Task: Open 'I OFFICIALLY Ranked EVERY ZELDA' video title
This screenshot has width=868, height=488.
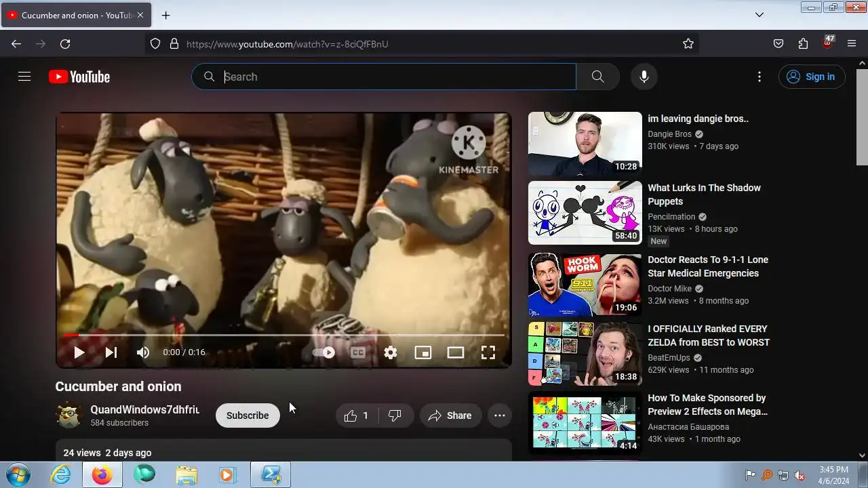Action: (709, 335)
